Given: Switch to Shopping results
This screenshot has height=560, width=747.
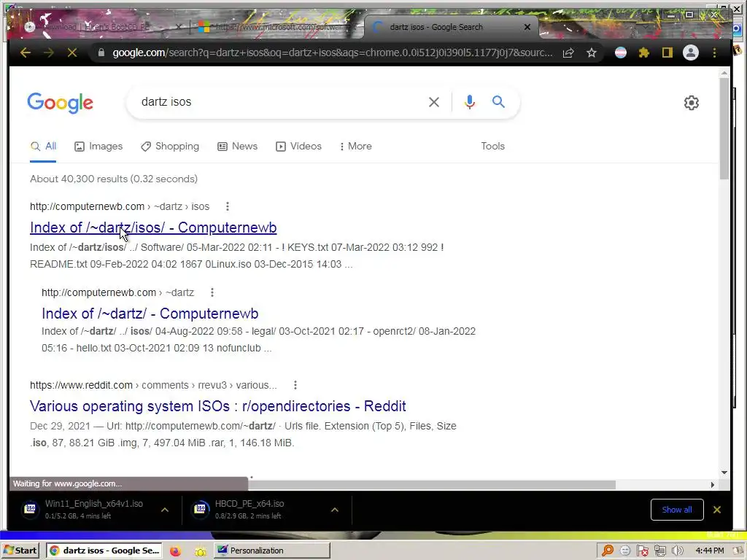Looking at the screenshot, I should [170, 146].
